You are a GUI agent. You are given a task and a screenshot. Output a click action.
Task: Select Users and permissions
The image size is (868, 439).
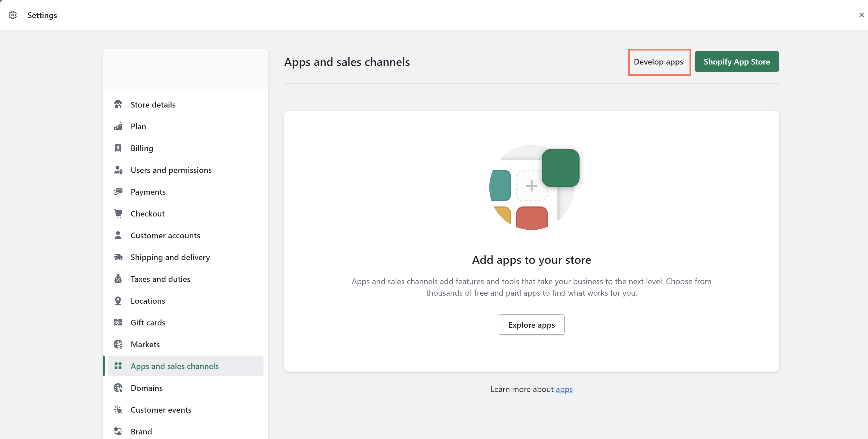(x=186, y=170)
